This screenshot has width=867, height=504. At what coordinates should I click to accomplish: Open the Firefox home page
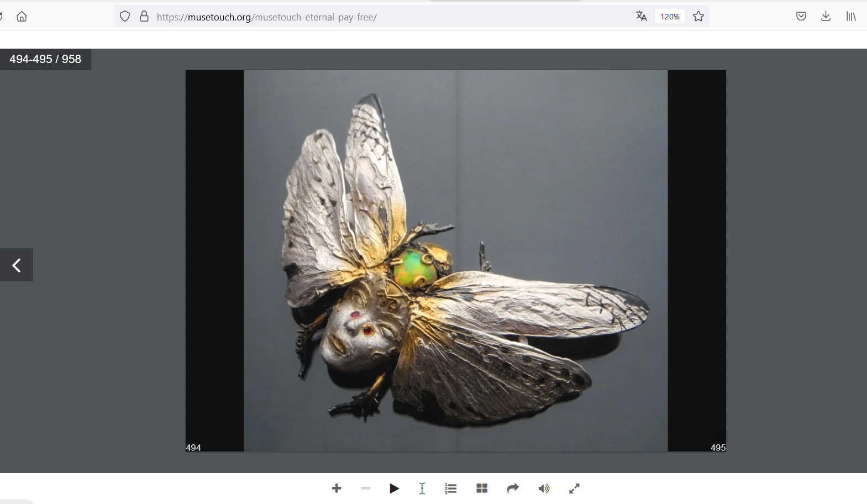click(x=22, y=17)
